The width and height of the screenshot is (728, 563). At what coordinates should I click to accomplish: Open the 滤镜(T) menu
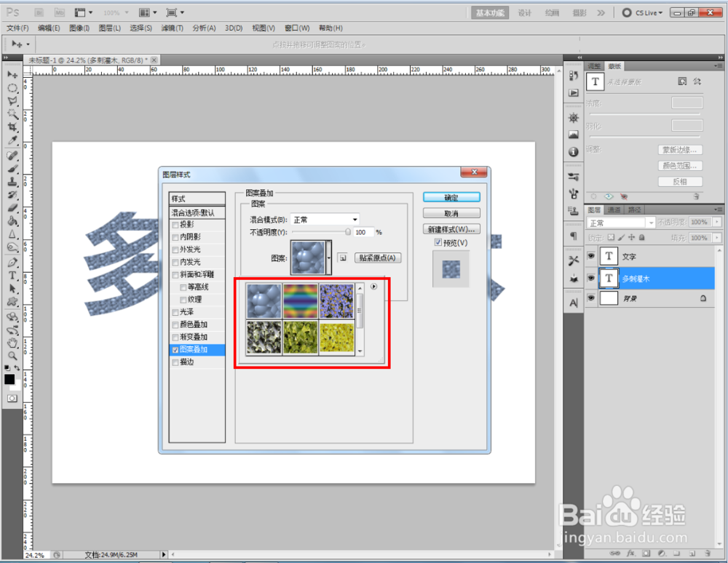173,28
